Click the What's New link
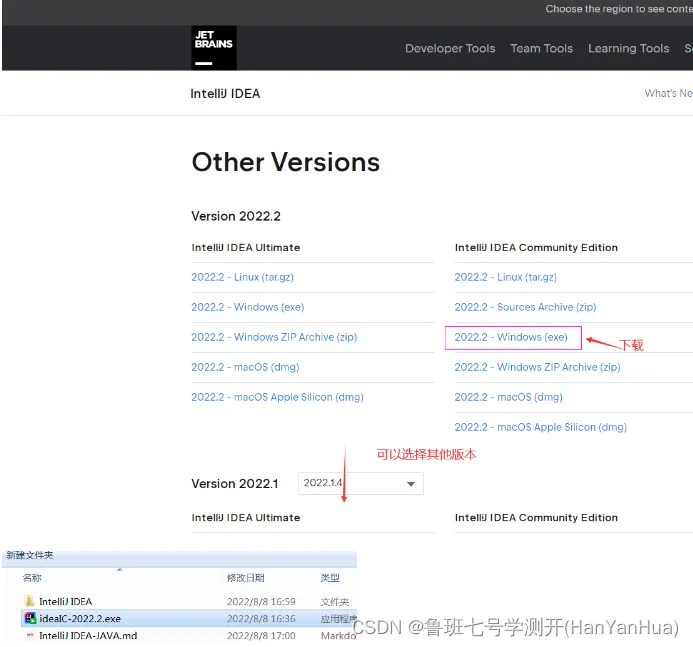This screenshot has height=647, width=693. [668, 93]
